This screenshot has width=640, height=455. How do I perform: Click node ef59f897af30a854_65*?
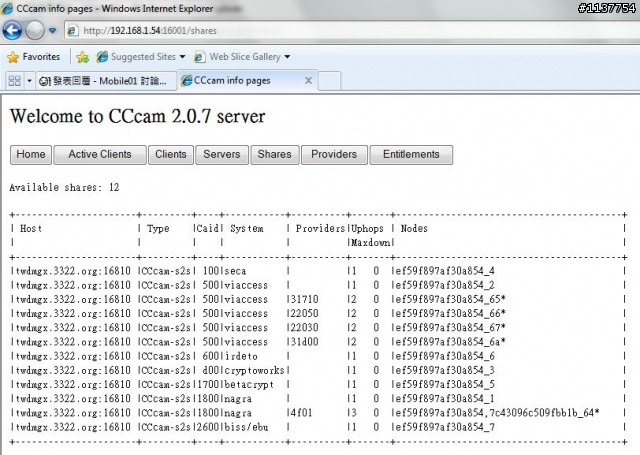pyautogui.click(x=450, y=300)
